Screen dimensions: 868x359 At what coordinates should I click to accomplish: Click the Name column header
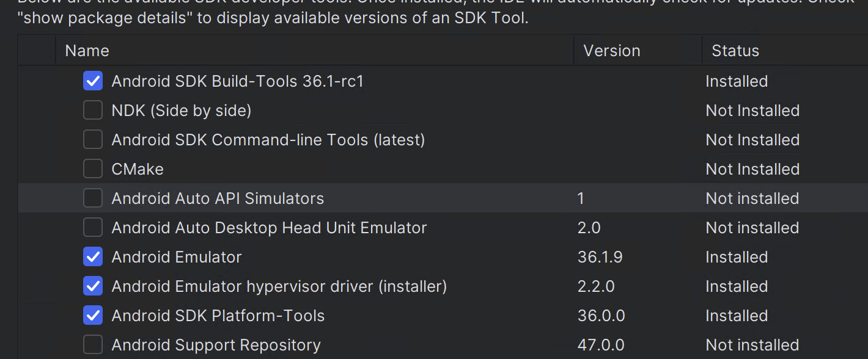[x=87, y=51]
